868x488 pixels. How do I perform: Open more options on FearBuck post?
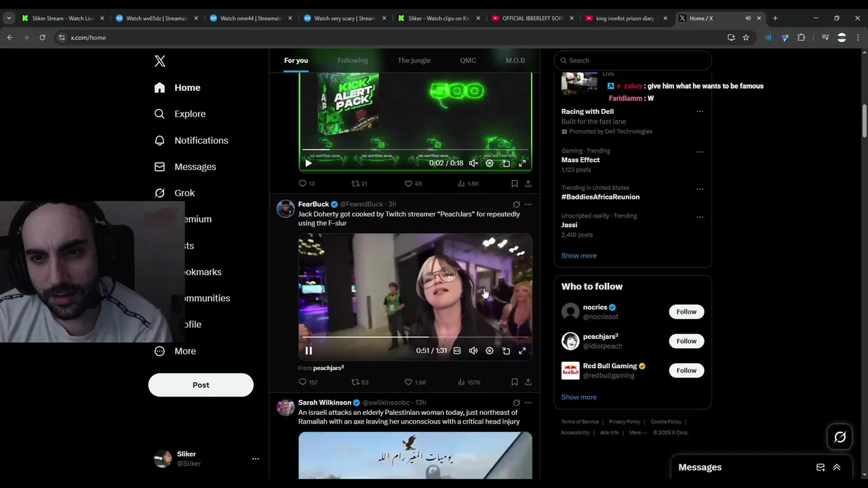tap(528, 204)
